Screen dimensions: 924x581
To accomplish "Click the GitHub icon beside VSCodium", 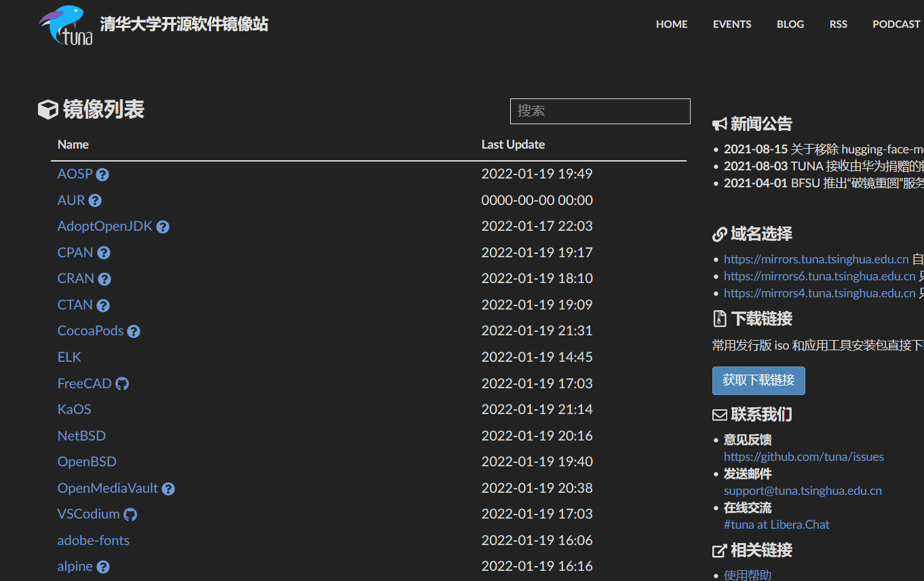I will coord(130,514).
